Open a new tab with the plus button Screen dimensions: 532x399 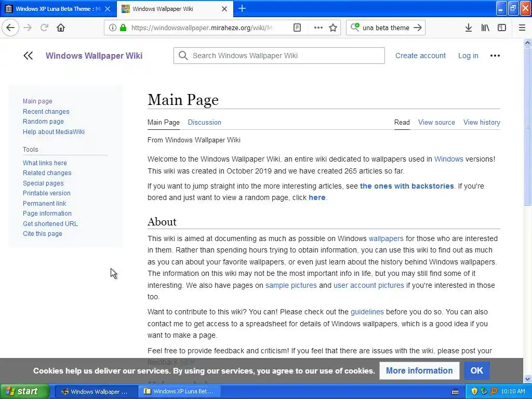242,9
